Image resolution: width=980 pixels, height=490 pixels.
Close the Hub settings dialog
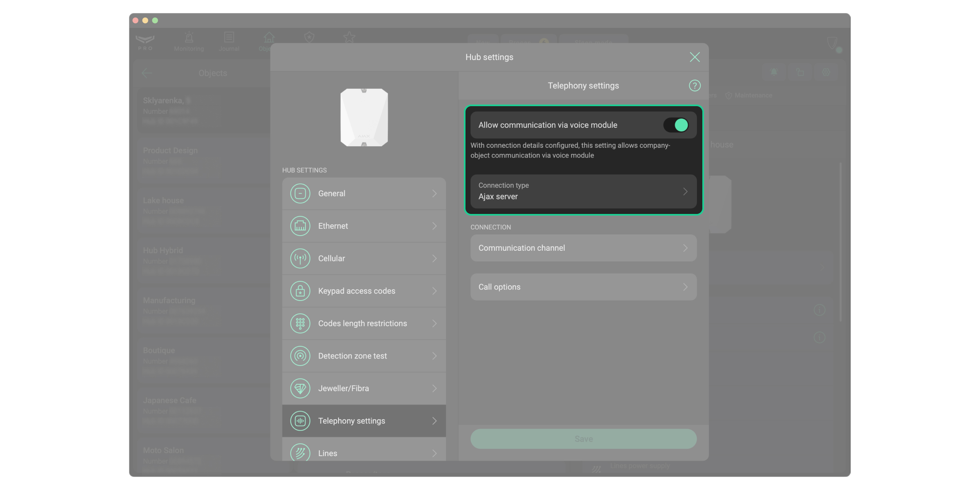pos(695,57)
